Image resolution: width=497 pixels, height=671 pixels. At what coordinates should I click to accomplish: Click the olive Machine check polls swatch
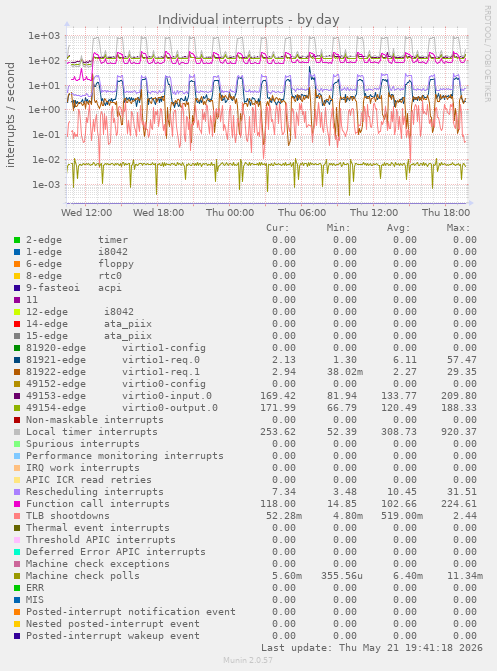point(17,576)
